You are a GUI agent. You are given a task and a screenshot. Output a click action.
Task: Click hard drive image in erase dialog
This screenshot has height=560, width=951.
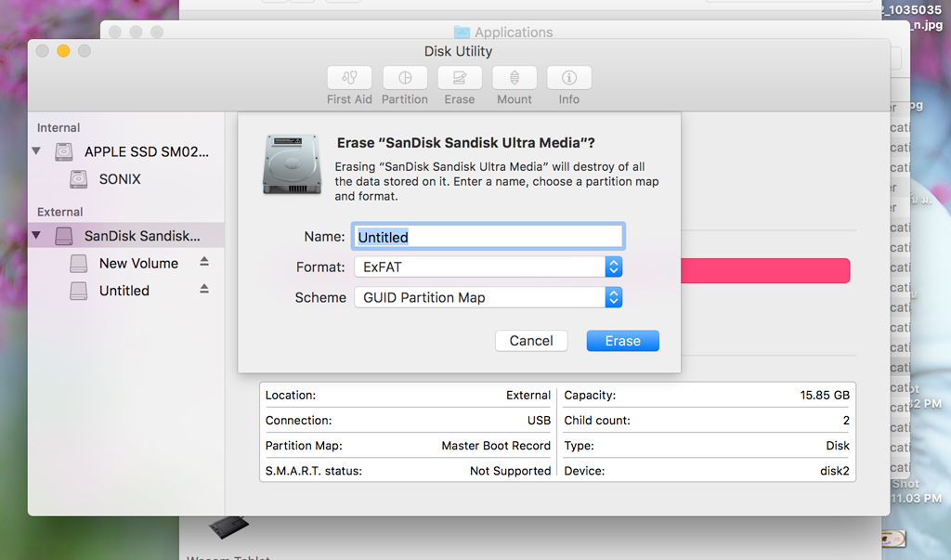pos(292,164)
